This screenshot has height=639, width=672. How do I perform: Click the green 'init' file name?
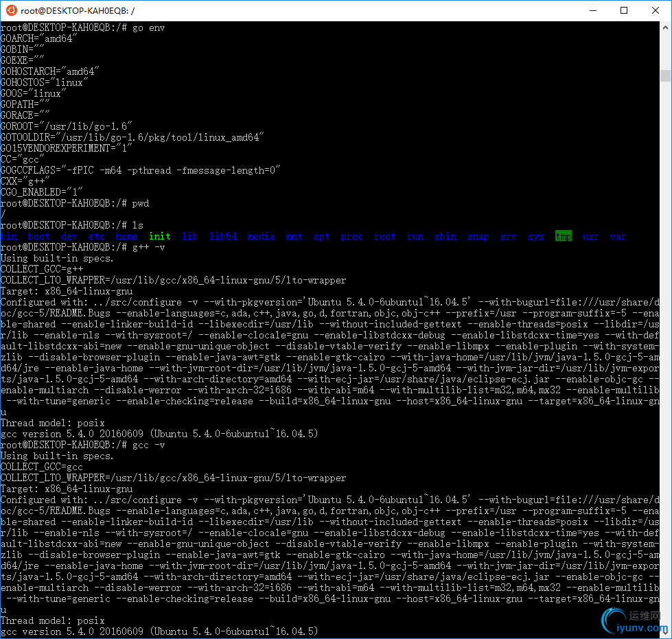[159, 236]
